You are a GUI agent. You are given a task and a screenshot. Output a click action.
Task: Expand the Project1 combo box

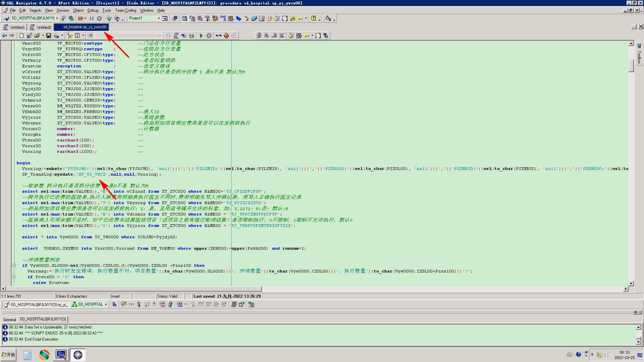click(x=159, y=18)
